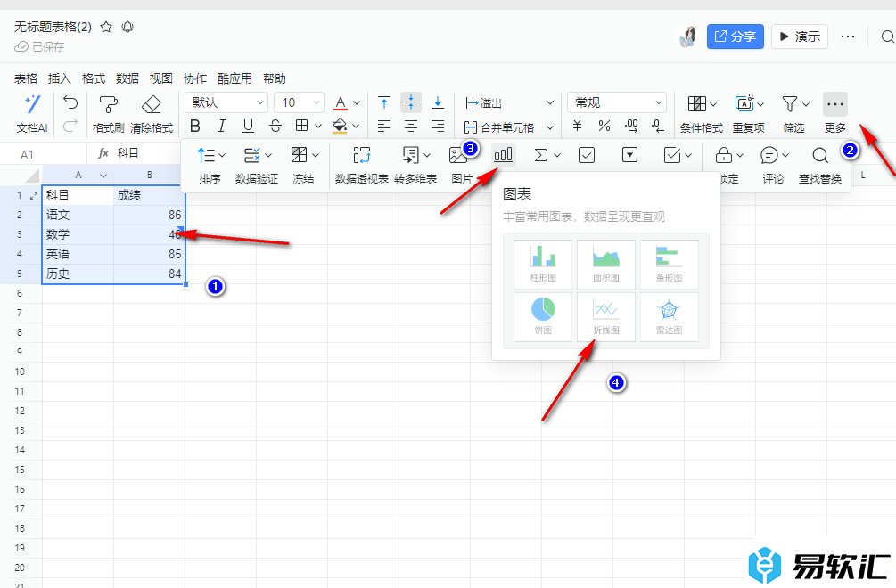Image resolution: width=896 pixels, height=588 pixels.
Task: Click the chart icon in toolbar
Action: (503, 155)
